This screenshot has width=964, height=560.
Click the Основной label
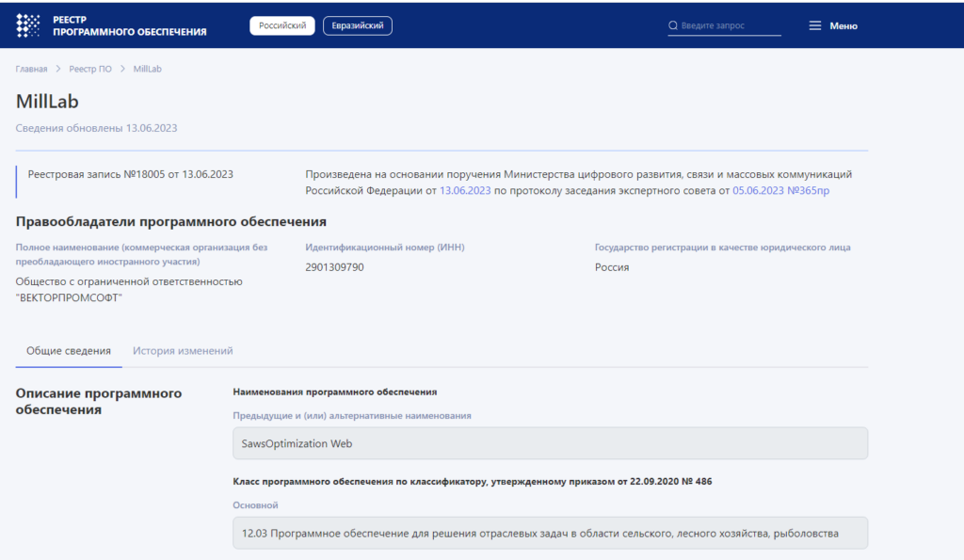tap(255, 505)
